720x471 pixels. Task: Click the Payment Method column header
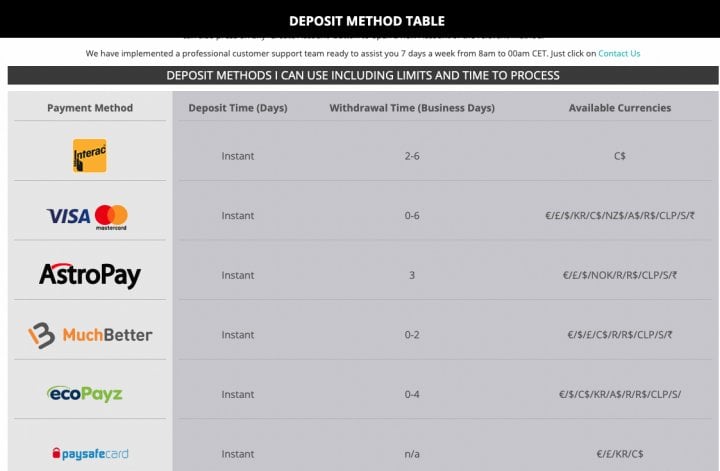(x=90, y=108)
